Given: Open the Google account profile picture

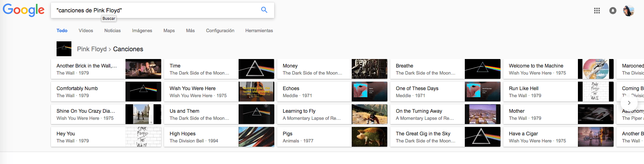Looking at the screenshot, I should click(x=628, y=11).
